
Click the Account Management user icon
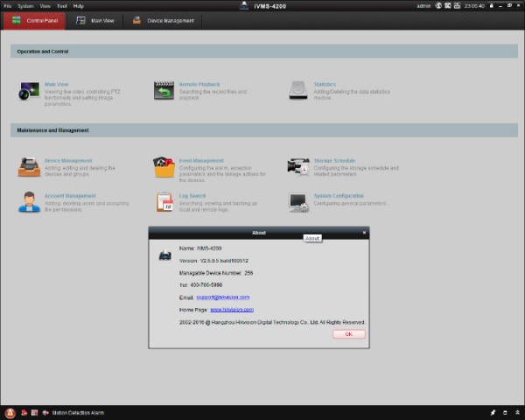(x=29, y=202)
